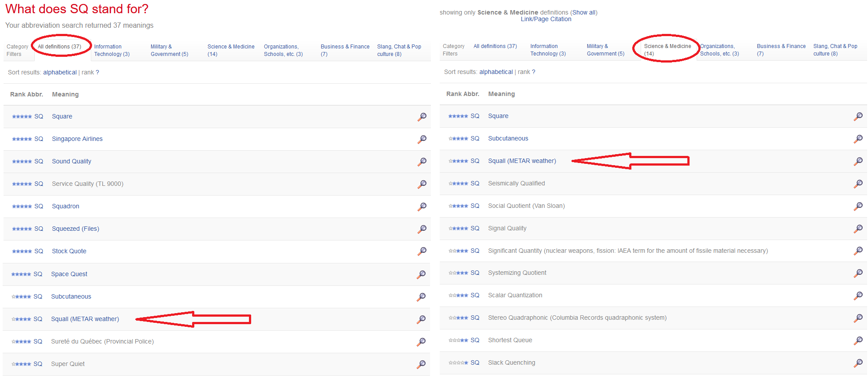The image size is (868, 377).
Task: Click Systemizing Quotient text
Action: (517, 273)
